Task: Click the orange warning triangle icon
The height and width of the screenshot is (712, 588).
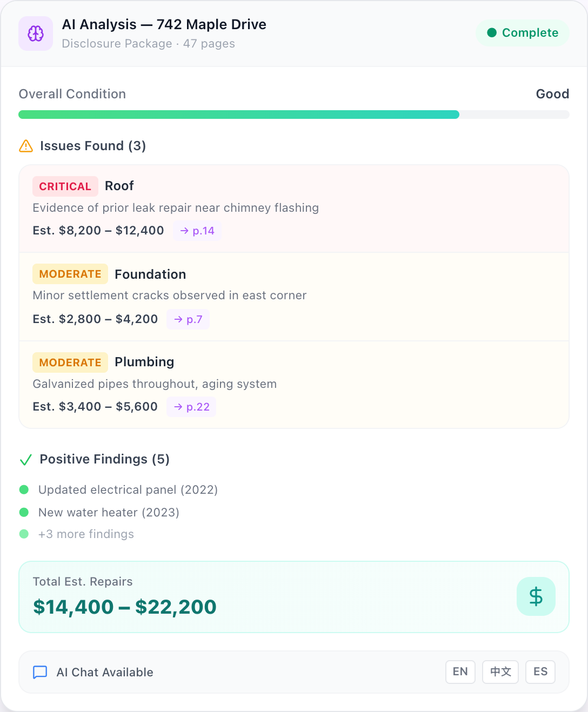Action: tap(26, 146)
